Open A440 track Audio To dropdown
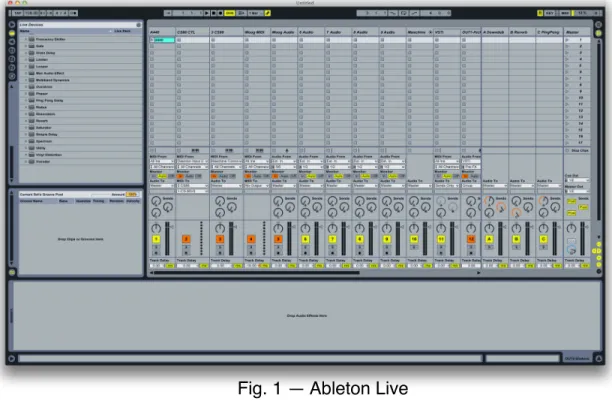This screenshot has height=401, width=612. pyautogui.click(x=162, y=186)
